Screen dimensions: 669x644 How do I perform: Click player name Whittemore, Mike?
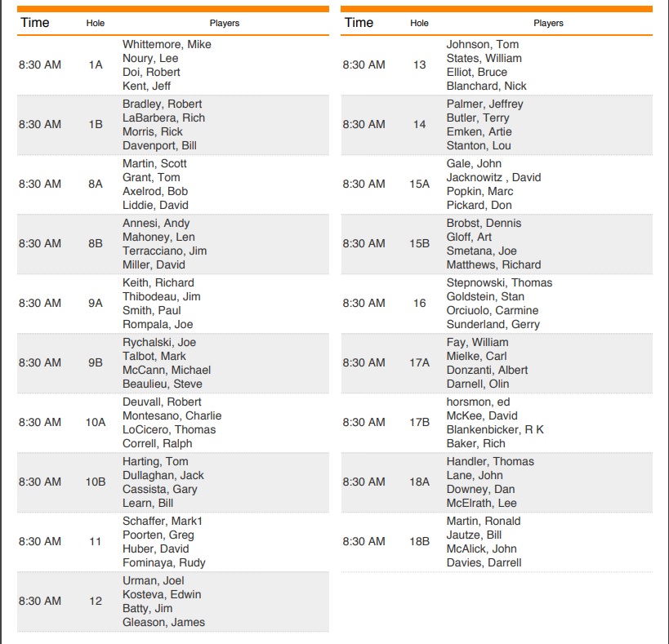pyautogui.click(x=167, y=44)
